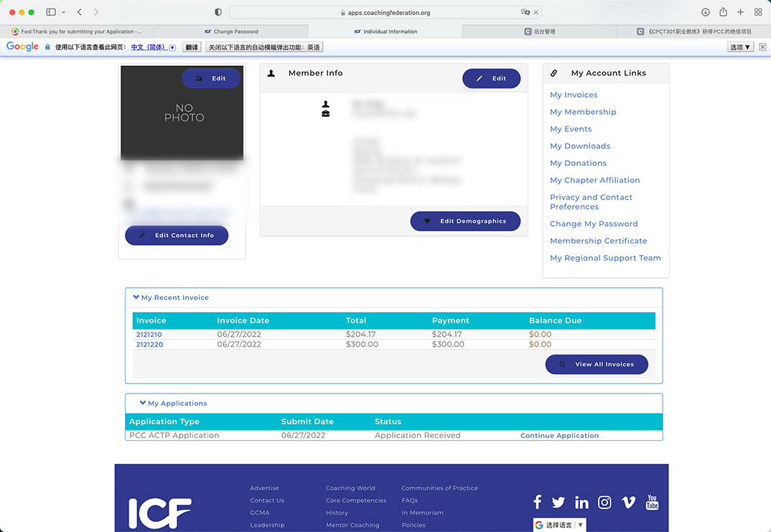Open the translate options dropdown button
The height and width of the screenshot is (532, 771).
click(x=740, y=47)
